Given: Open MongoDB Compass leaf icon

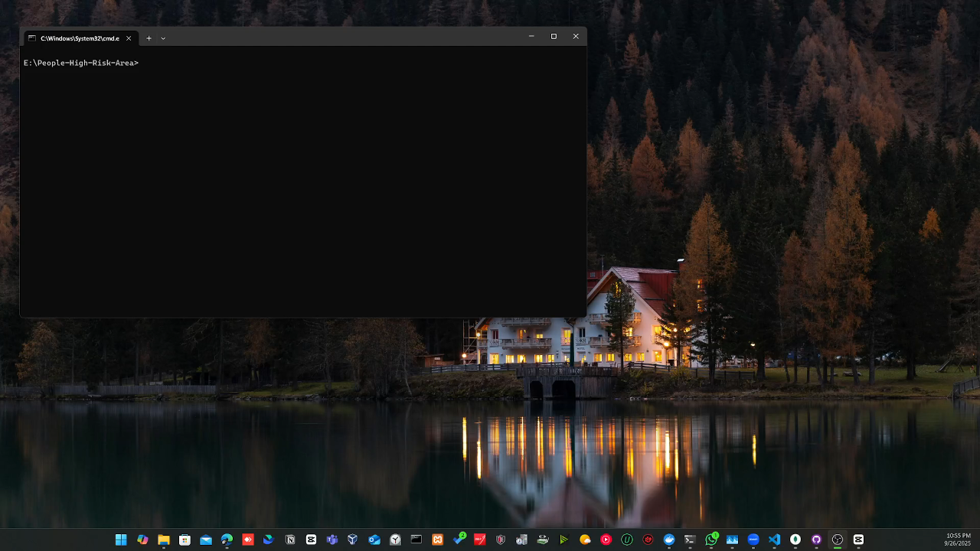Looking at the screenshot, I should 795,540.
